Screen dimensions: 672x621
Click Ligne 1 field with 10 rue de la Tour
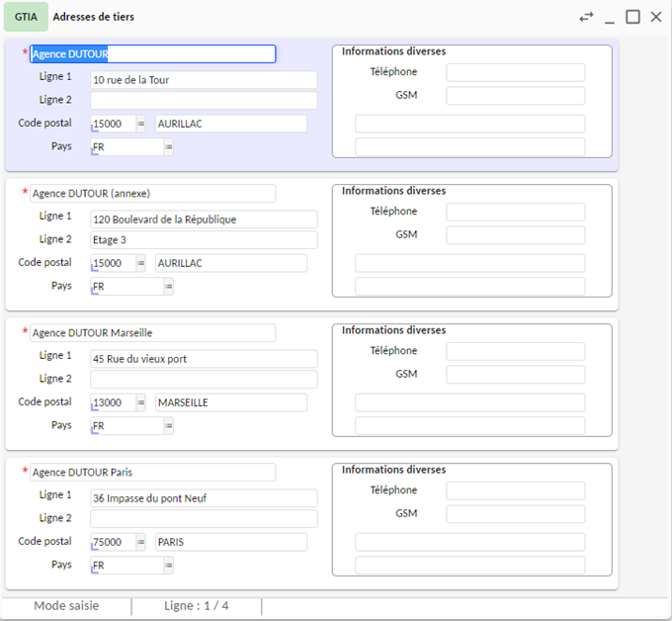click(x=203, y=80)
